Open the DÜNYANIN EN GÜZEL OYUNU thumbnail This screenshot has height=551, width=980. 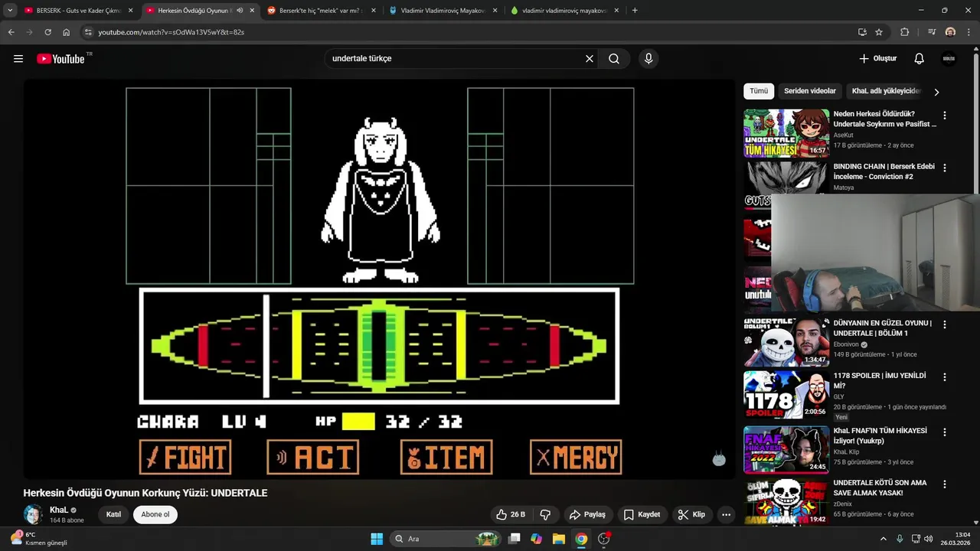[x=786, y=342]
